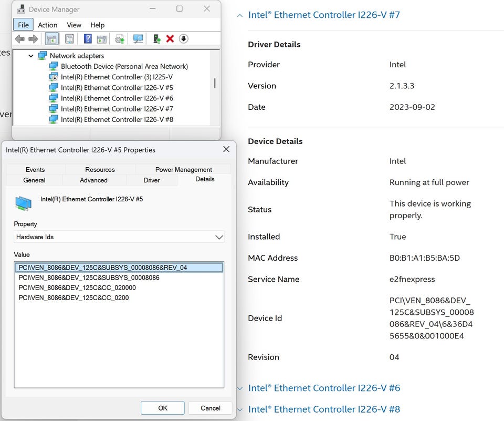Collapse the Intel Ethernet Controller I226-V #7 section

(240, 15)
